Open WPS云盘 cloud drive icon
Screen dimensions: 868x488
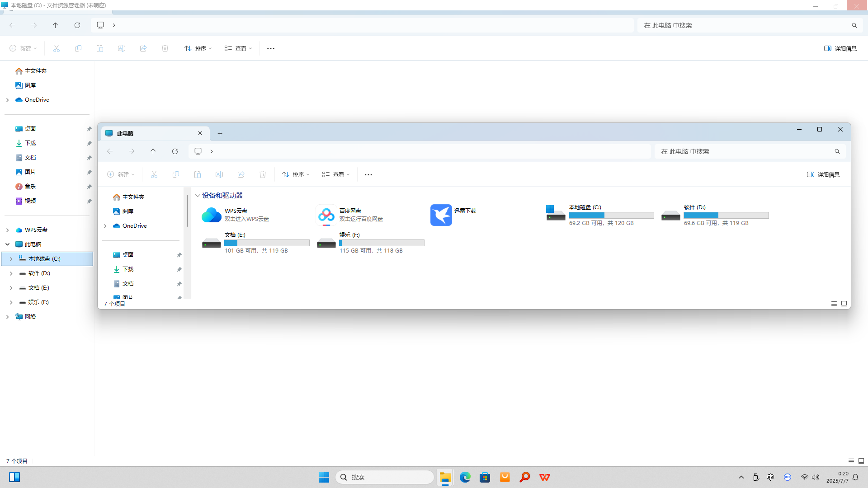(211, 215)
